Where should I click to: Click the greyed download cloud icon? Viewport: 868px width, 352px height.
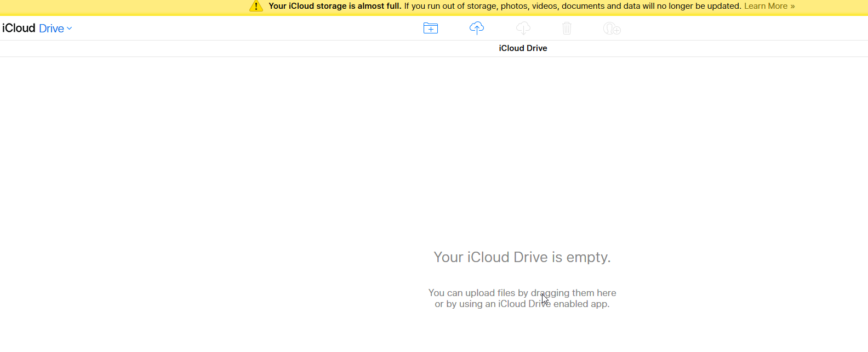click(523, 28)
